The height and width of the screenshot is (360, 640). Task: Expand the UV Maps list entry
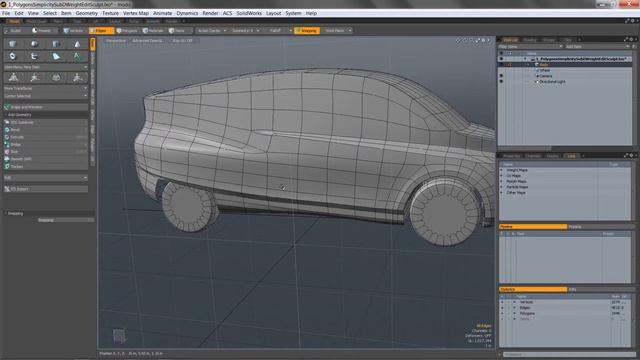[x=502, y=176]
